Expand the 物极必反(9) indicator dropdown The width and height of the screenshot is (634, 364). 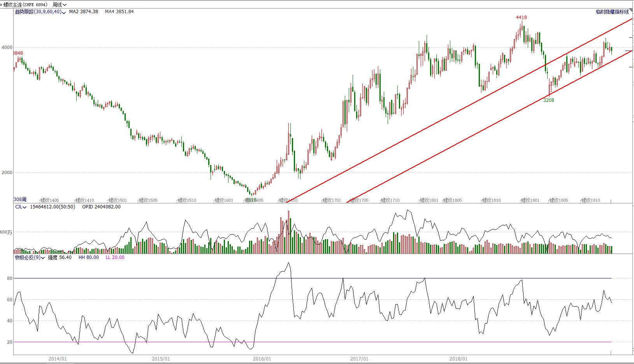pos(30,257)
